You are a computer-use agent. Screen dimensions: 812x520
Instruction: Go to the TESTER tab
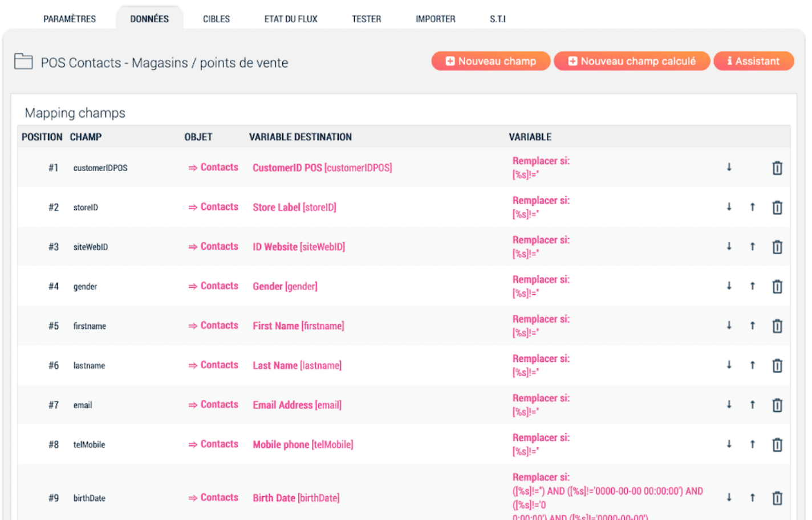366,19
